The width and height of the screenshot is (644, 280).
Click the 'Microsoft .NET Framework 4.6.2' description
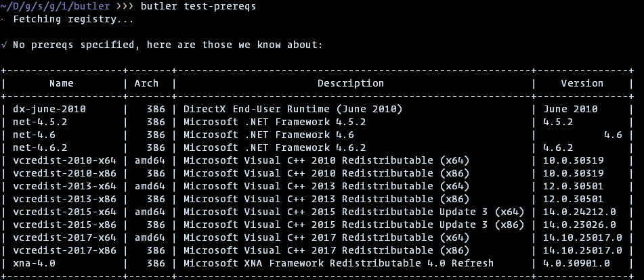coord(275,147)
